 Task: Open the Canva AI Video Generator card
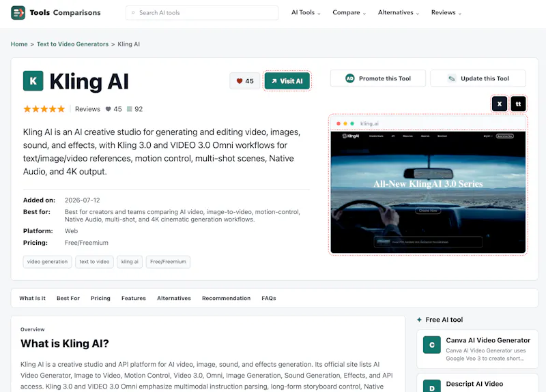(x=477, y=349)
